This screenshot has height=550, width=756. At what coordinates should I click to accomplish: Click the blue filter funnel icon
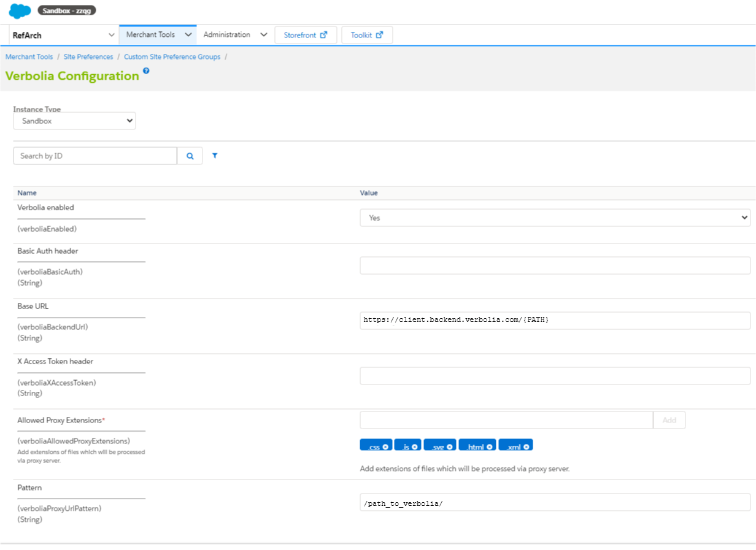click(215, 156)
